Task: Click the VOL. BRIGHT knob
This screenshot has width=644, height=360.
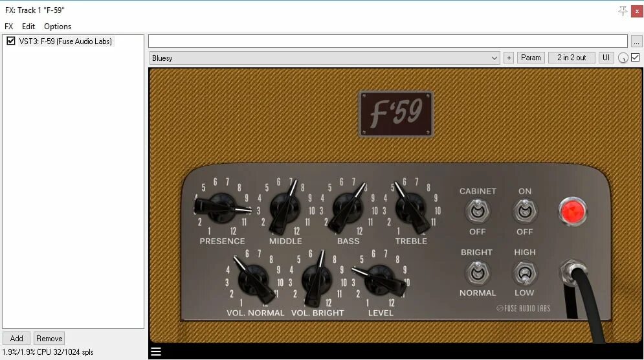Action: [x=316, y=280]
